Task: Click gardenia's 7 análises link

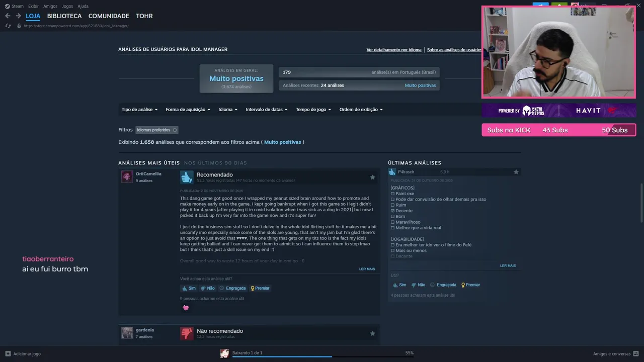Action: 144,337
